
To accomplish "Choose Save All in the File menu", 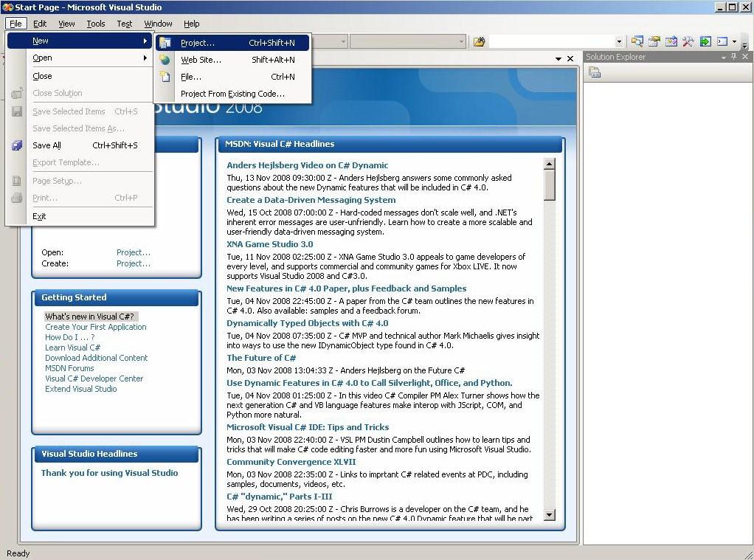I will (80, 145).
